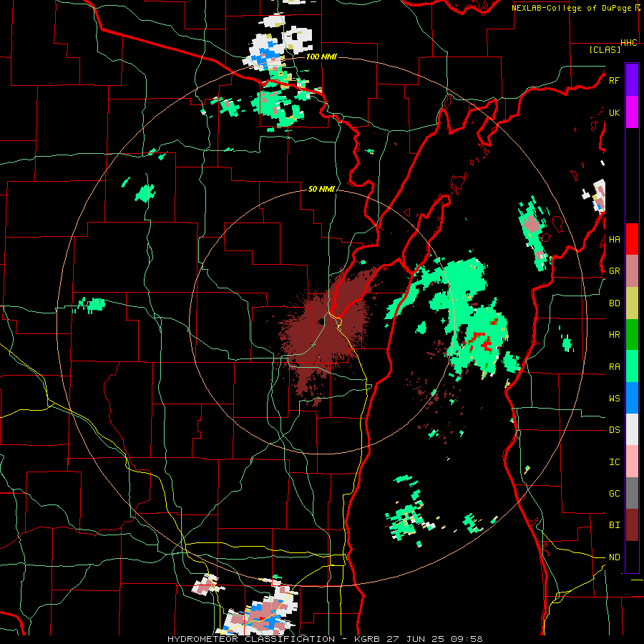This screenshot has height=644, width=644.
Task: Select the BD yellow legend swatch
Action: click(x=632, y=303)
